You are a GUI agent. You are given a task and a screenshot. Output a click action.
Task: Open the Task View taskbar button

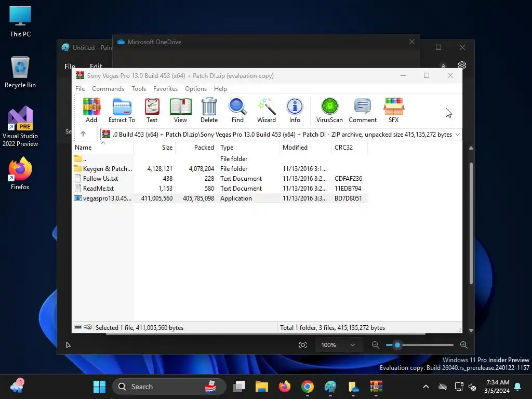[x=239, y=387]
